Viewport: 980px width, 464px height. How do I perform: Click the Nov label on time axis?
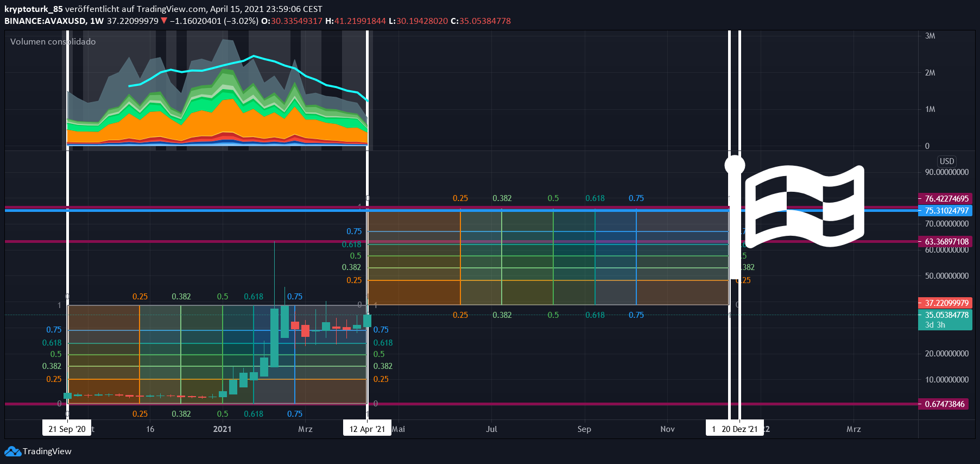tap(667, 429)
